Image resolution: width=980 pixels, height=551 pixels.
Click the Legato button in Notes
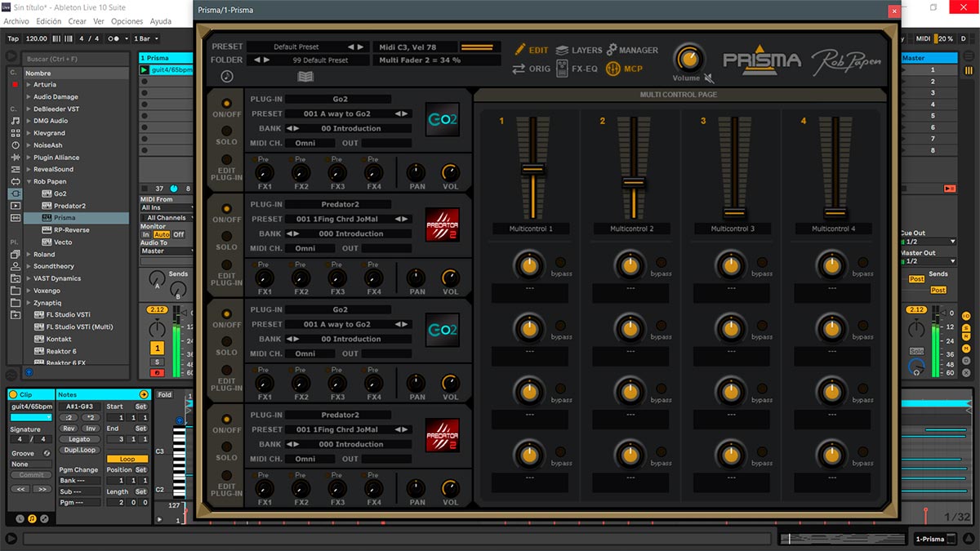79,439
